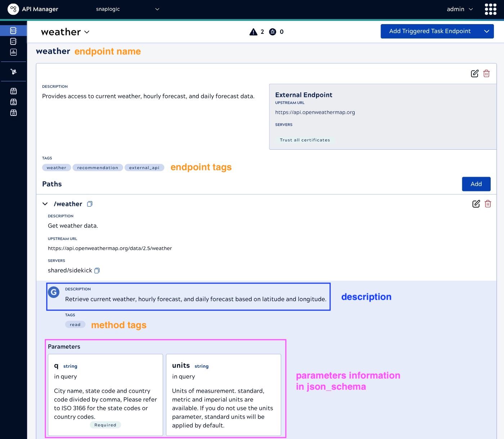The height and width of the screenshot is (439, 504).
Task: Open the weather endpoint title dropdown
Action: (87, 32)
